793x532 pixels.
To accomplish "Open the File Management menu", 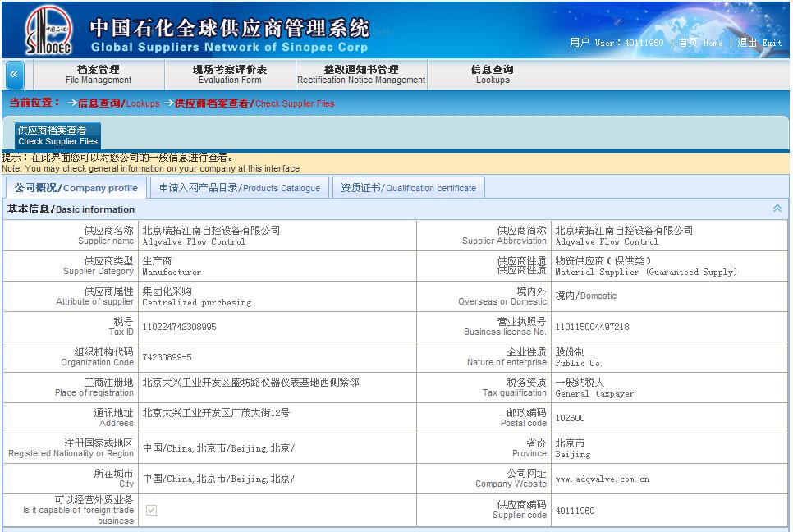I will 99,75.
